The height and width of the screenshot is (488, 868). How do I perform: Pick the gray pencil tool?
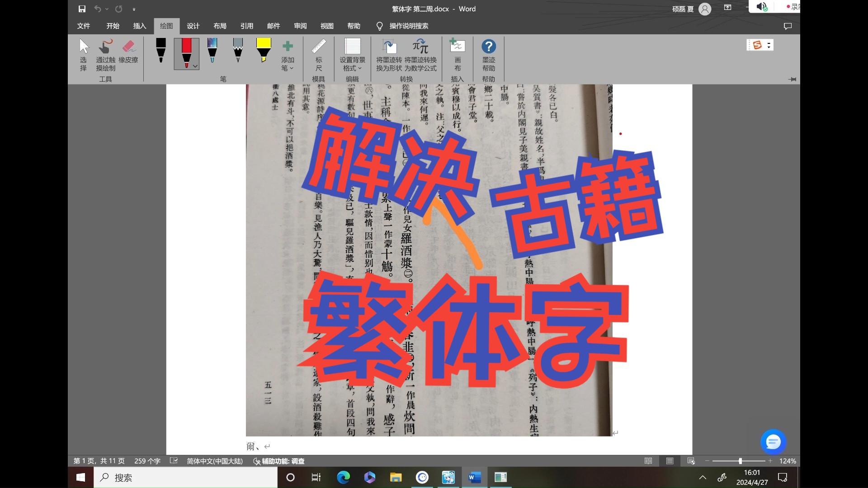[x=238, y=50]
